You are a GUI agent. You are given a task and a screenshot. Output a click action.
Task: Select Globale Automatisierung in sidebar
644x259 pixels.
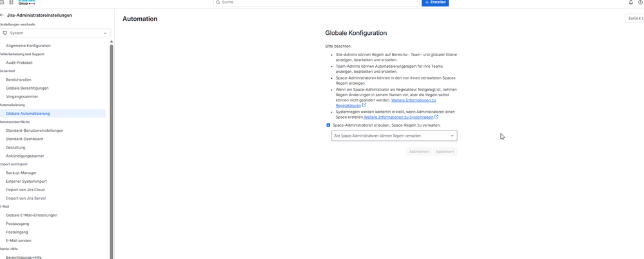click(53, 113)
